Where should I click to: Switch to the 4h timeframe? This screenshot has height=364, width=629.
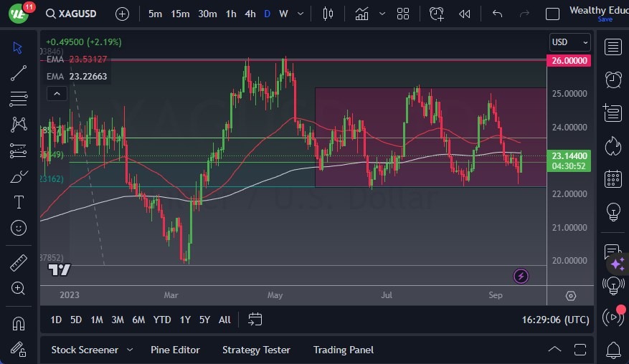coord(250,14)
